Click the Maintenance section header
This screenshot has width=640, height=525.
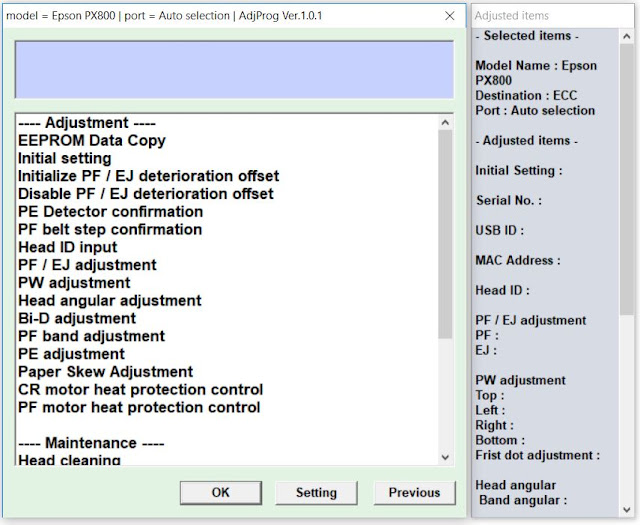(x=91, y=443)
